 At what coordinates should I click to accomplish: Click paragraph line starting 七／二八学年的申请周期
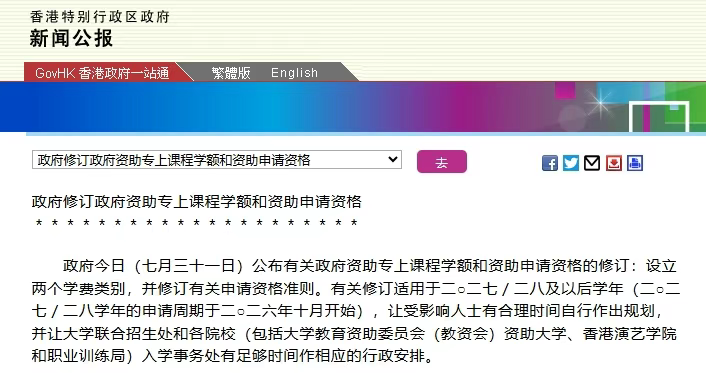point(348,311)
